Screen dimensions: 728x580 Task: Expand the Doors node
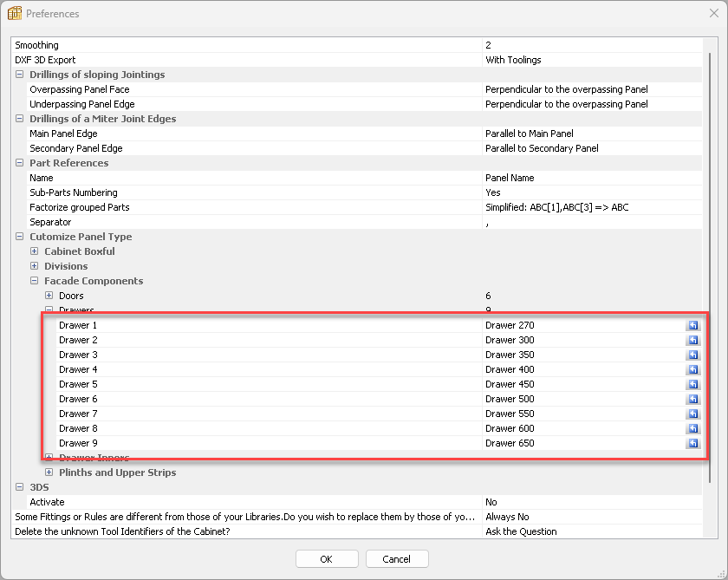49,296
